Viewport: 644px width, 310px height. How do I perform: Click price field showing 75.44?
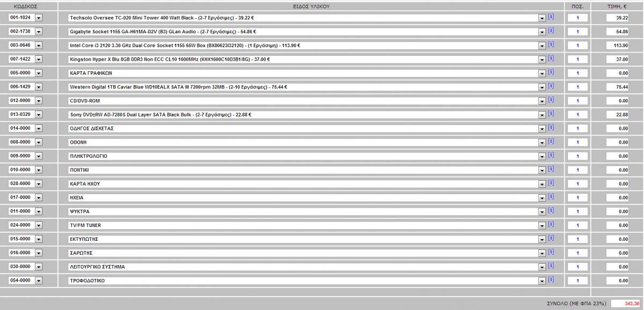618,87
